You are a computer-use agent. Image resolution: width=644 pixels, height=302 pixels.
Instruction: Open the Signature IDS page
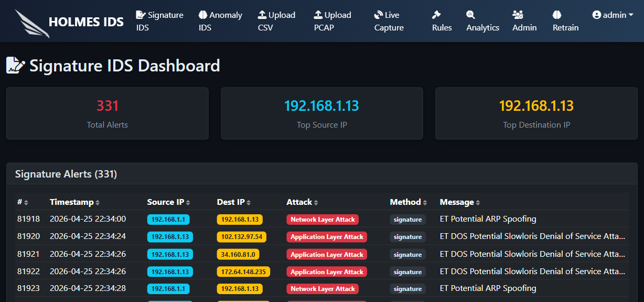pyautogui.click(x=160, y=22)
